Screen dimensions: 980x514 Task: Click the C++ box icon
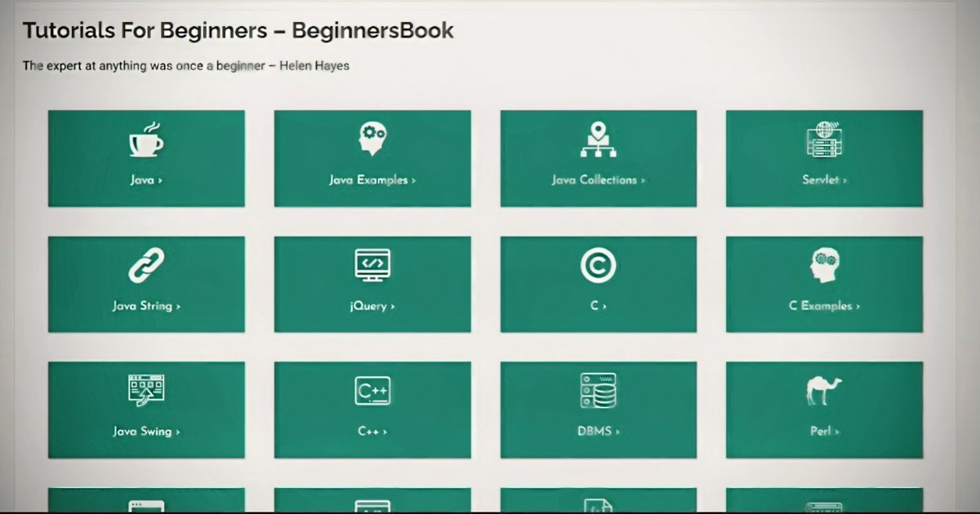click(x=372, y=392)
